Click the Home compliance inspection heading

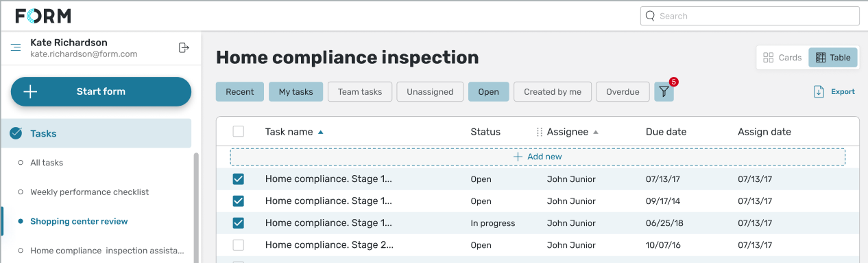[x=347, y=58]
